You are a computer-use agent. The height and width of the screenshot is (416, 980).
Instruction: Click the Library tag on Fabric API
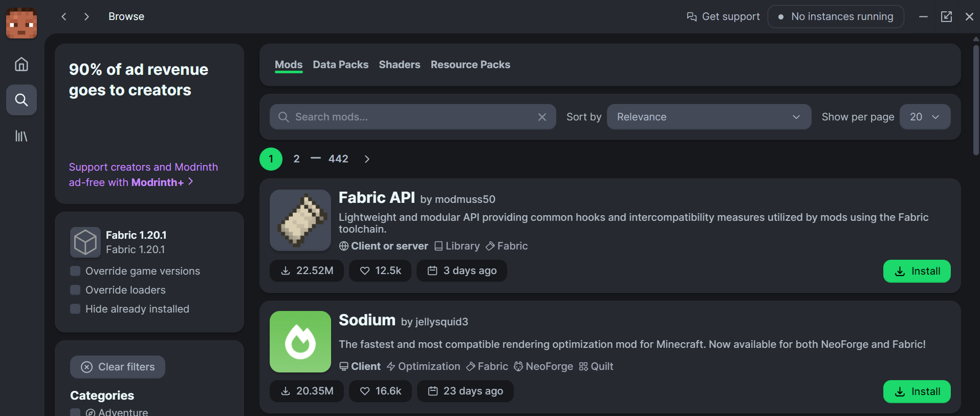(457, 246)
